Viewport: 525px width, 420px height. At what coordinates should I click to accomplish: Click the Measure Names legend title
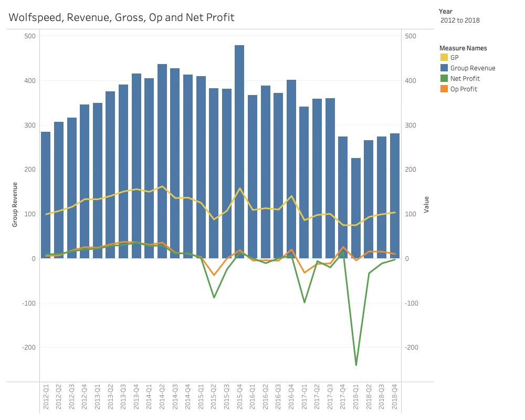pos(463,48)
